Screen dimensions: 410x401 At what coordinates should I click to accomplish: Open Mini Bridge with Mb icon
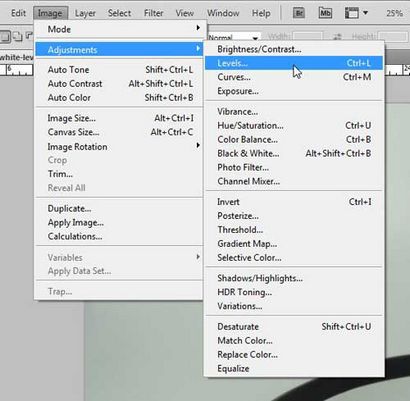pos(325,13)
